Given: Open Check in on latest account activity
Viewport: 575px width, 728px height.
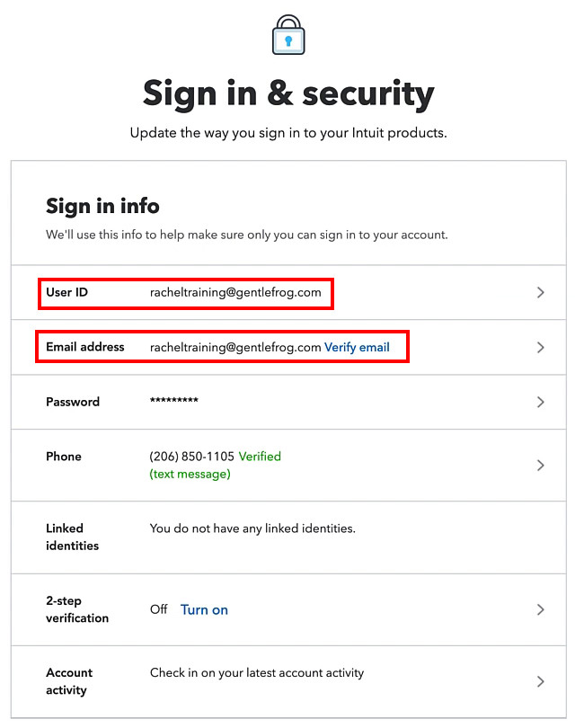Looking at the screenshot, I should pos(257,673).
